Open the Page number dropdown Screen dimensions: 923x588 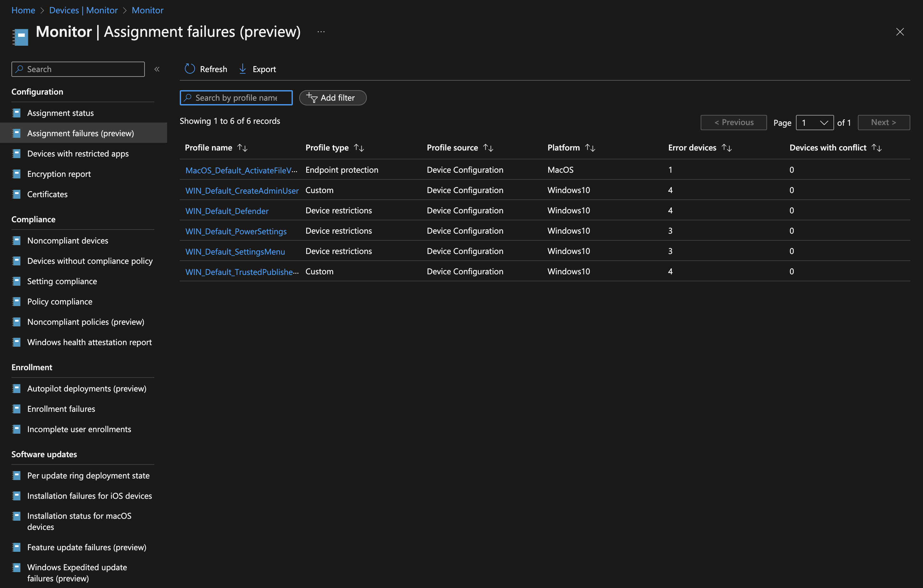814,123
